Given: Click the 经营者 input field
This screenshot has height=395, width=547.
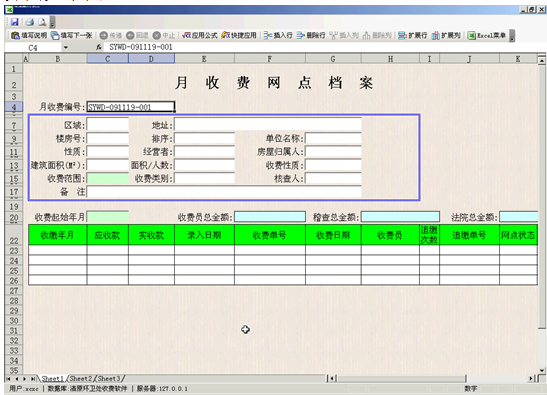Looking at the screenshot, I should pos(204,151).
